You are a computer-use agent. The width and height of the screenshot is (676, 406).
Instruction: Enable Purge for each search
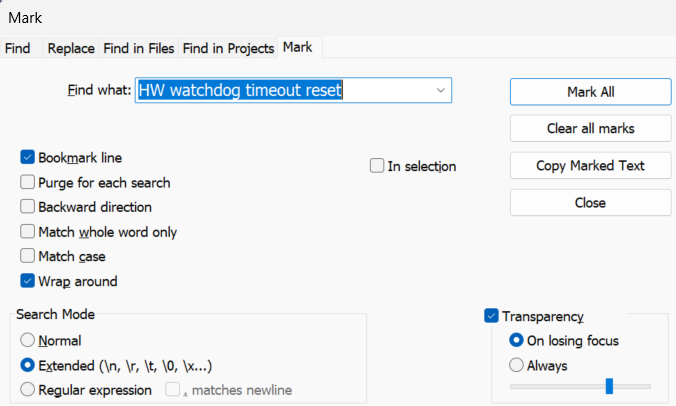[x=28, y=183]
